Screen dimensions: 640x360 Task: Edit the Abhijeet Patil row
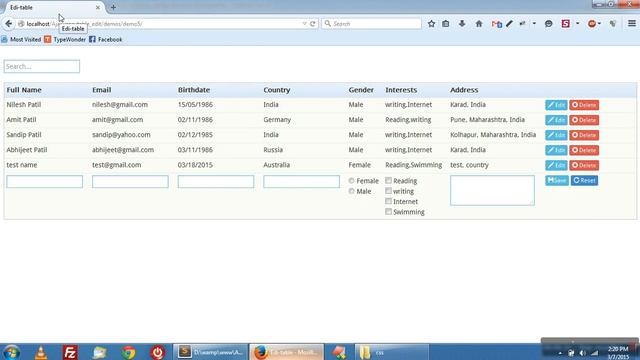[x=556, y=150]
